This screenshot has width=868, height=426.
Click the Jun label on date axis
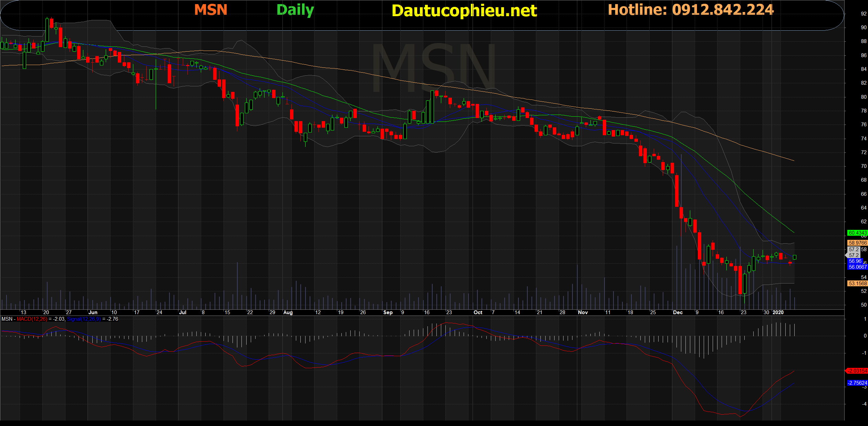93,312
